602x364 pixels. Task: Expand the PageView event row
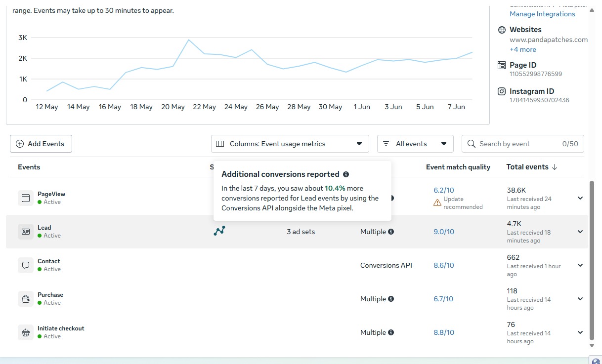(x=580, y=198)
